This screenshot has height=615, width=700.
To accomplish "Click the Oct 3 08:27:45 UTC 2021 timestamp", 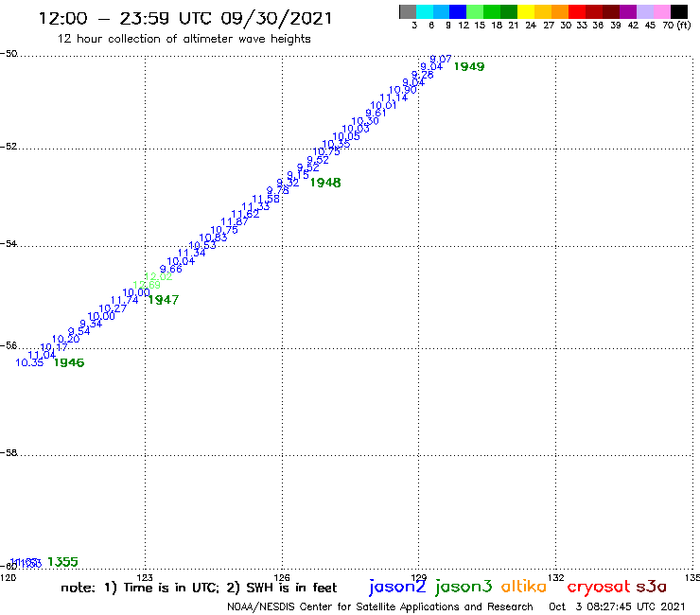I will click(617, 607).
